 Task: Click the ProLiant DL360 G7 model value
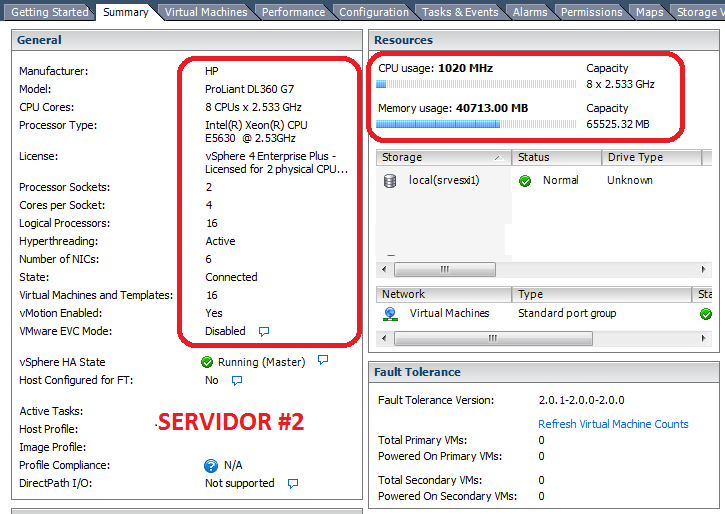[249, 89]
